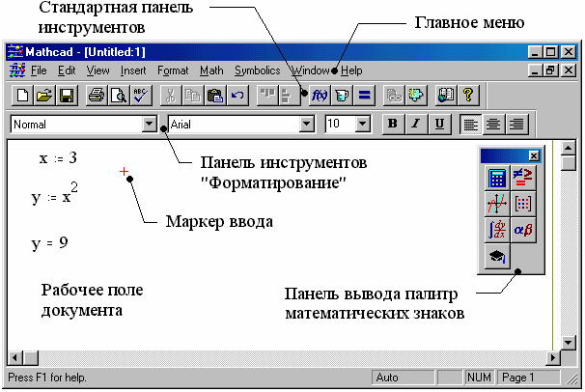Open Help with the question mark icon
The height and width of the screenshot is (392, 585).
pyautogui.click(x=468, y=96)
